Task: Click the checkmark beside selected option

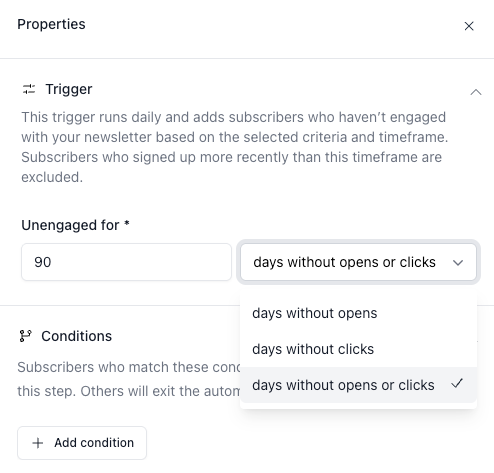Action: point(457,383)
